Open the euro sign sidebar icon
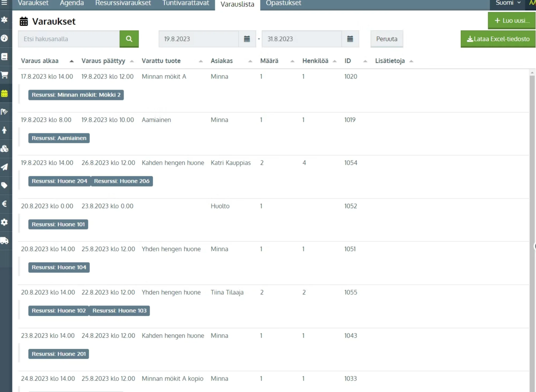 tap(4, 204)
